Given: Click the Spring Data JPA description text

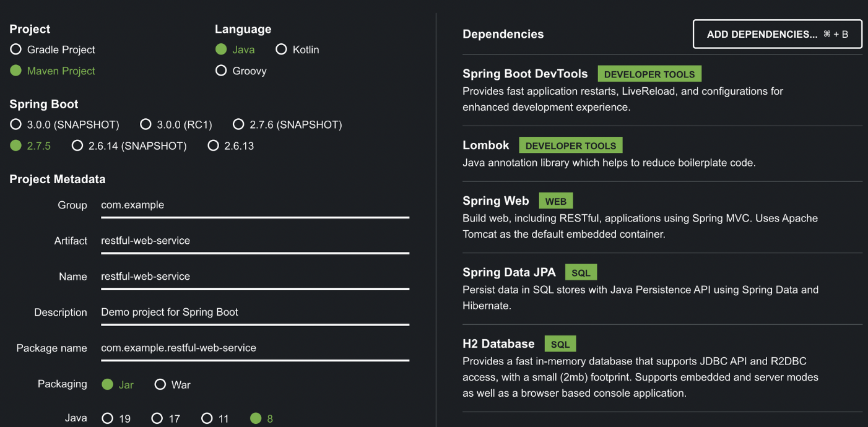Looking at the screenshot, I should (x=641, y=298).
